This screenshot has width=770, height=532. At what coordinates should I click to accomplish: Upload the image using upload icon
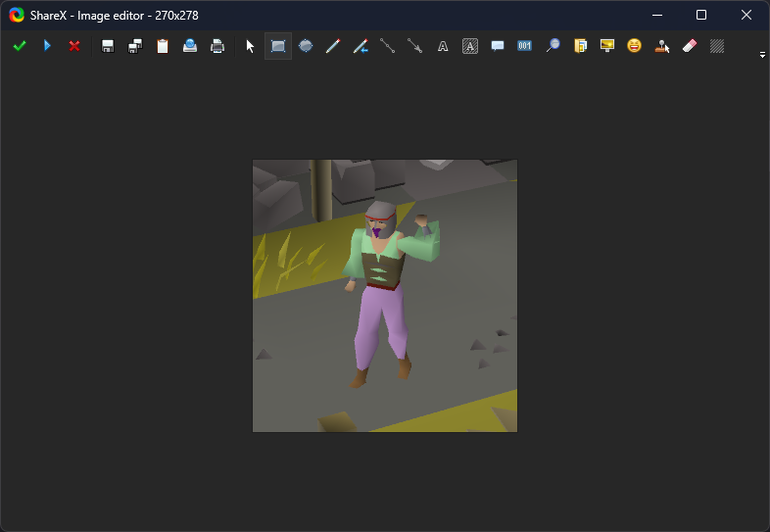[190, 46]
